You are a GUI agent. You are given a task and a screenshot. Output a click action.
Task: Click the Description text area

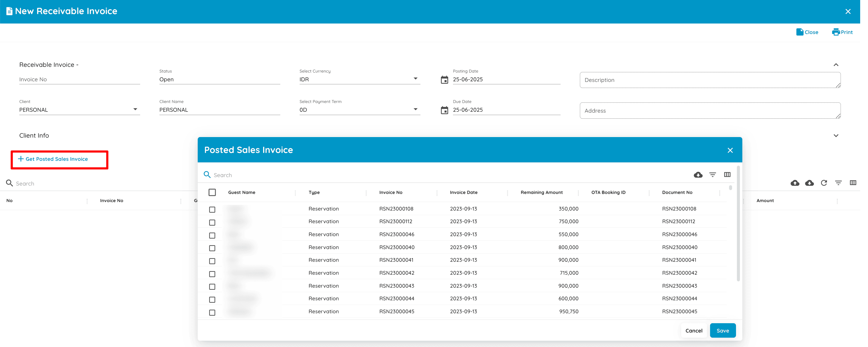(x=710, y=80)
